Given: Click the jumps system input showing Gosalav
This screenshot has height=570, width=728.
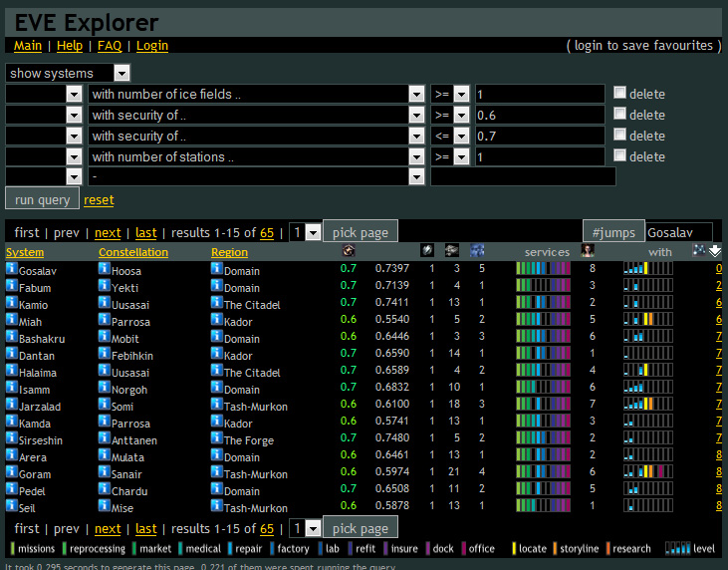Looking at the screenshot, I should [679, 232].
